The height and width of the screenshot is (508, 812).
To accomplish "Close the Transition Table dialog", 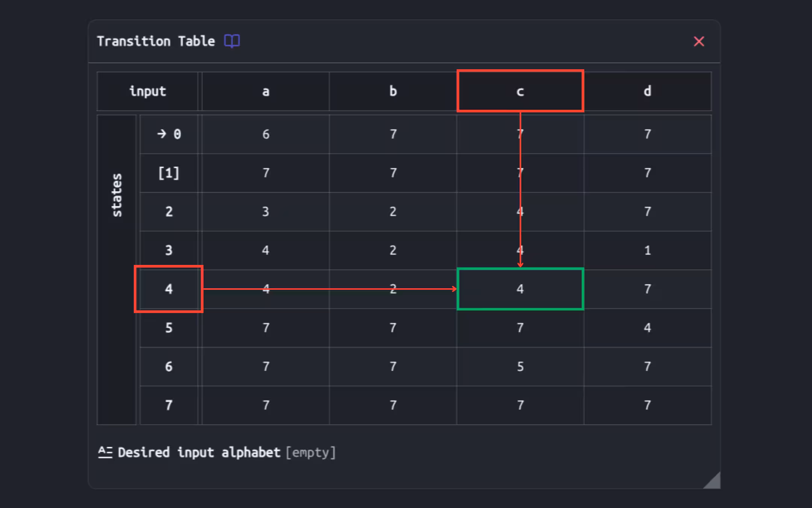I will 698,41.
